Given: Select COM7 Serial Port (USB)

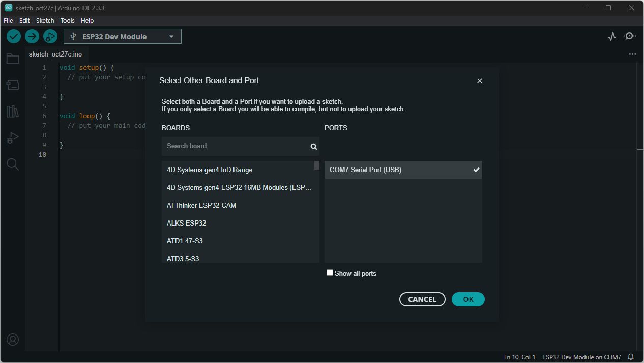Looking at the screenshot, I should point(403,170).
